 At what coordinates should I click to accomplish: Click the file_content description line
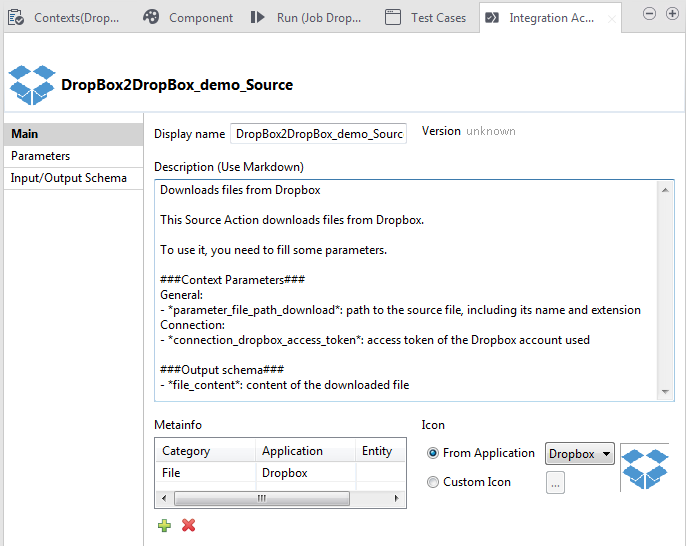coord(284,385)
